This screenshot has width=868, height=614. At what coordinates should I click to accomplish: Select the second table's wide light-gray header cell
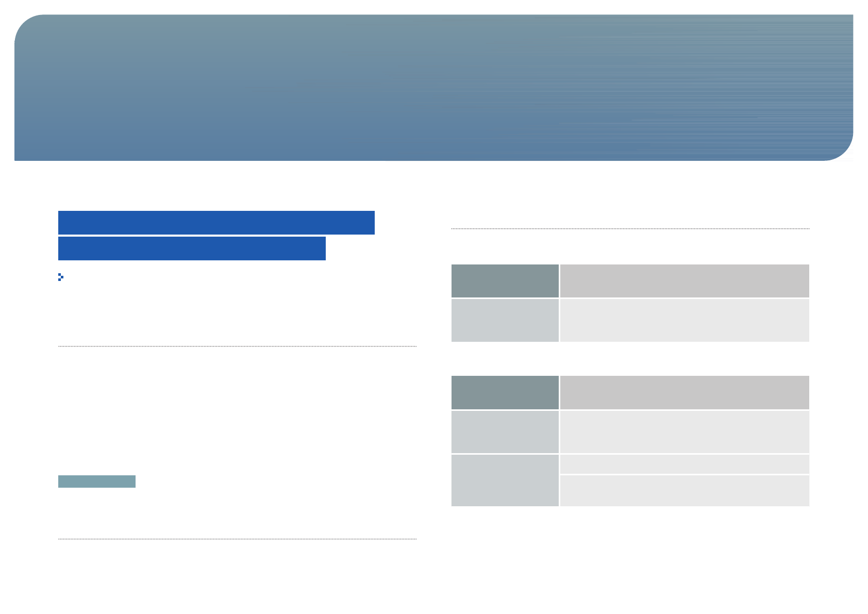click(x=685, y=392)
